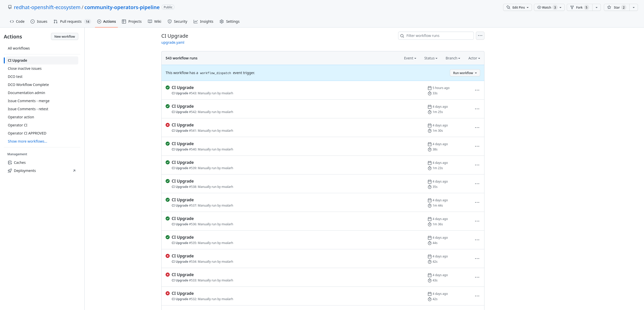Select Documentation admin workflow
The image size is (644, 310).
point(41,93)
